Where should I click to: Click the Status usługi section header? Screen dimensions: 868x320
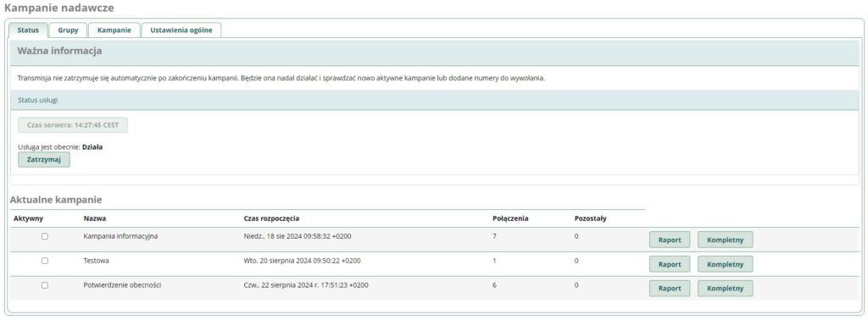[37, 101]
